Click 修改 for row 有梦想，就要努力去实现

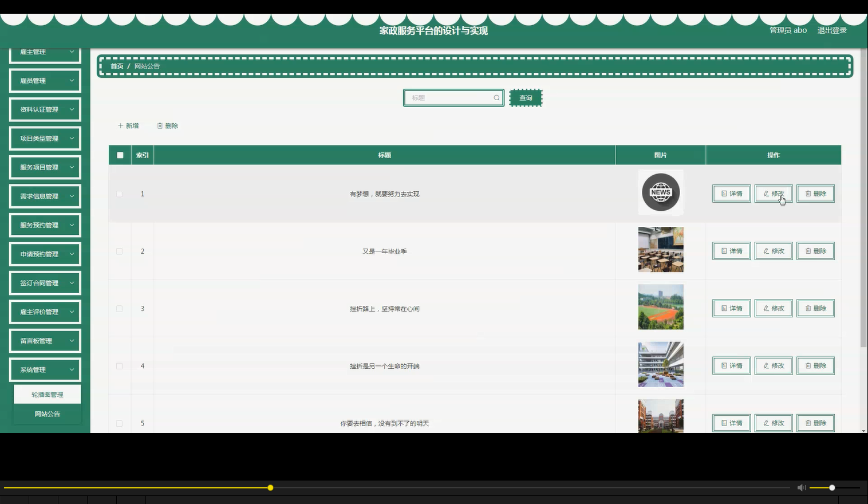tap(774, 194)
